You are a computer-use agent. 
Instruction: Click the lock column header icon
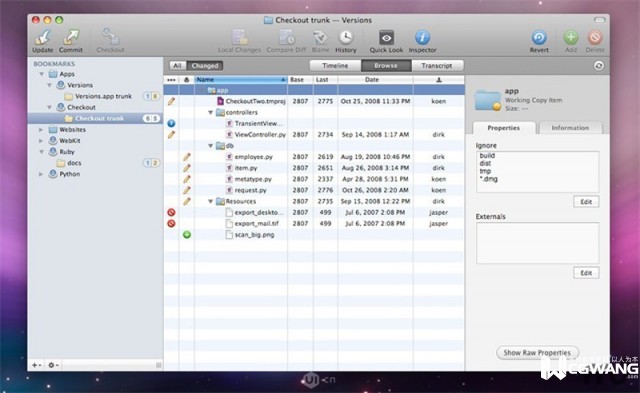pyautogui.click(x=187, y=80)
